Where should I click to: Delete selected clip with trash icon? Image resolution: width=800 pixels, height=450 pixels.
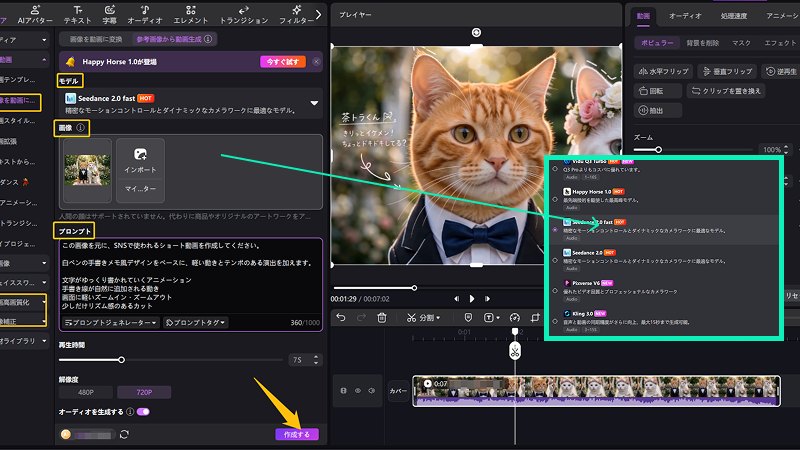click(x=382, y=318)
